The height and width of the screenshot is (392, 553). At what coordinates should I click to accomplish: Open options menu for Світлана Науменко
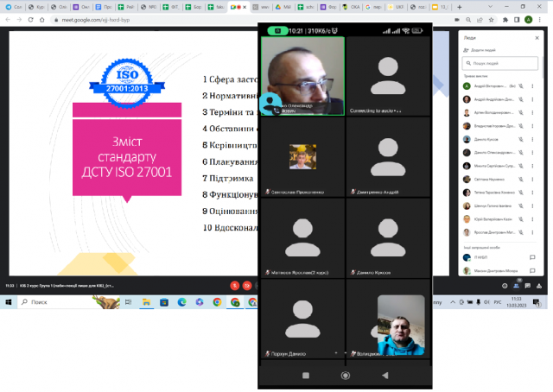click(x=532, y=180)
